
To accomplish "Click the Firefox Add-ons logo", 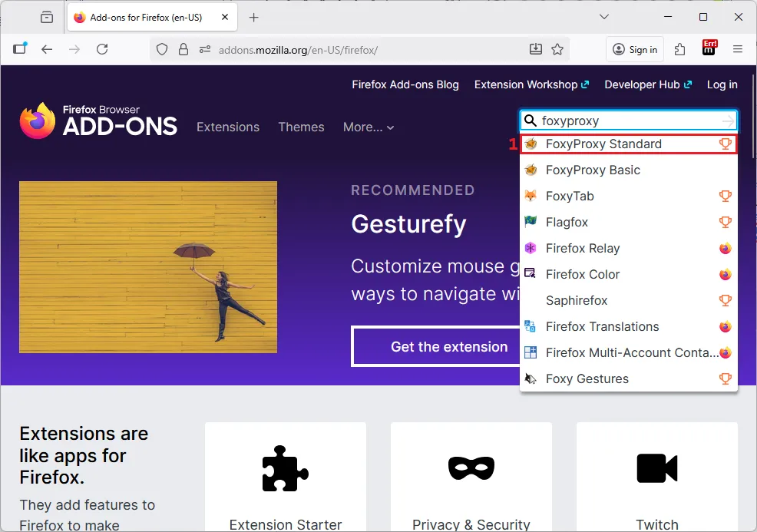I will 98,121.
